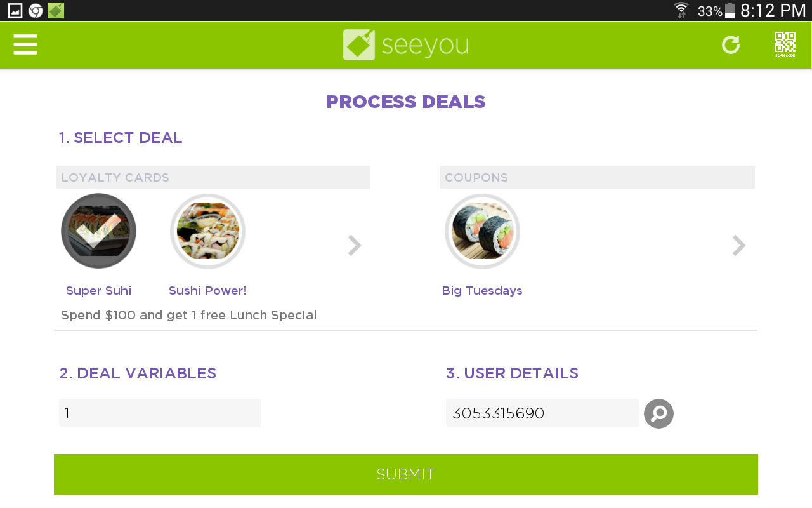Focus the deal variables input field
Image resolution: width=812 pixels, height=508 pixels.
tap(160, 413)
